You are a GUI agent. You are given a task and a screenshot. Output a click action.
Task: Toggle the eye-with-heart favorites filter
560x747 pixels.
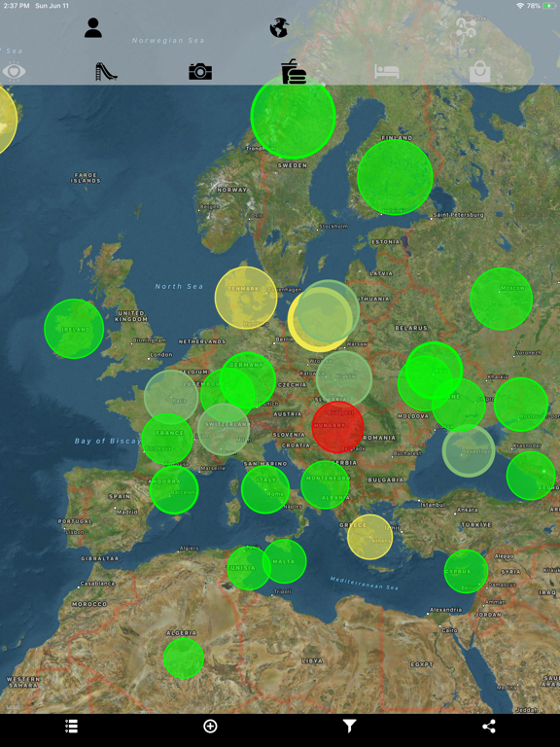pos(14,71)
